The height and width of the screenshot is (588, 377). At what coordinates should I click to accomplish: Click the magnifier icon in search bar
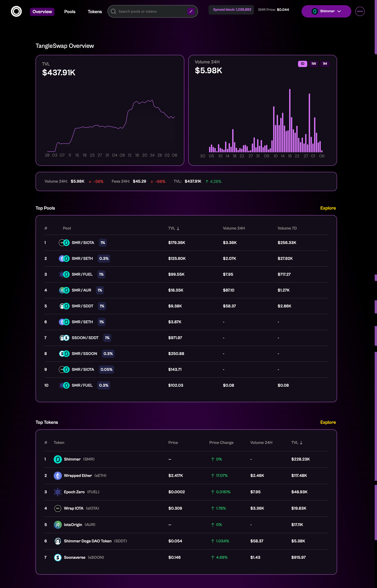[113, 11]
